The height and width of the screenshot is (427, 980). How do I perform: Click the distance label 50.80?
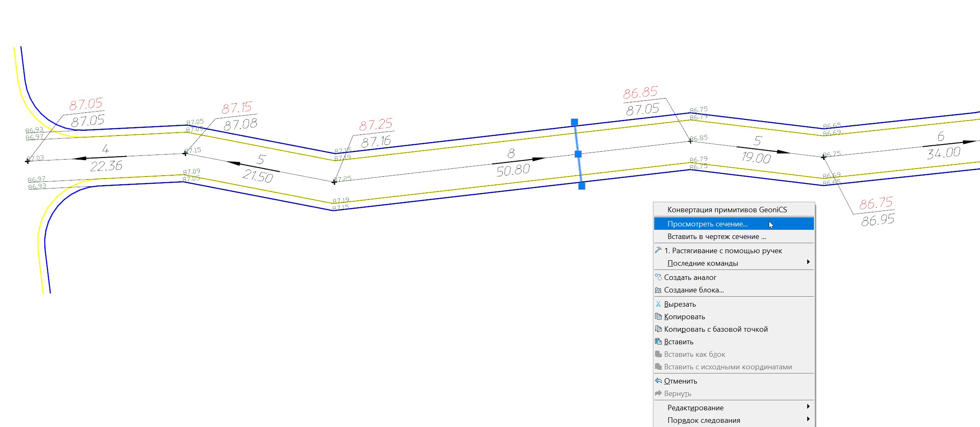(x=513, y=170)
